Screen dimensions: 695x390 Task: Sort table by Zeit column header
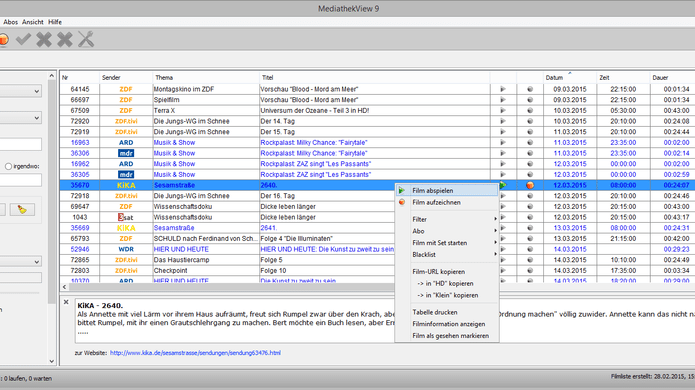tap(624, 78)
